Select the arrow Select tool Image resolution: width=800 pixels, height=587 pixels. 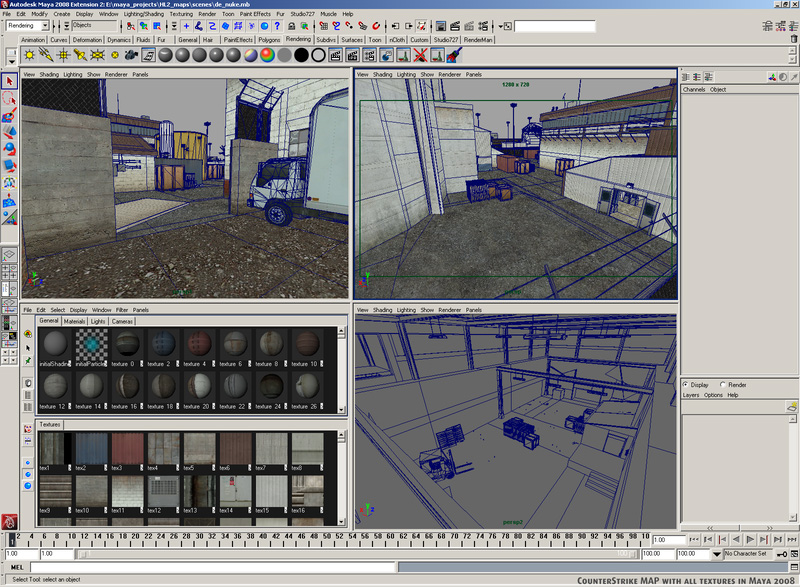click(9, 81)
